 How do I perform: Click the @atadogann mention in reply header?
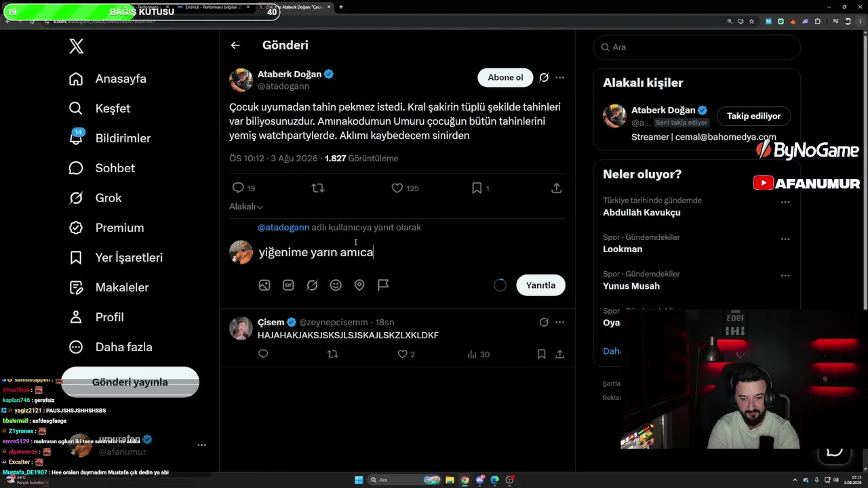283,228
